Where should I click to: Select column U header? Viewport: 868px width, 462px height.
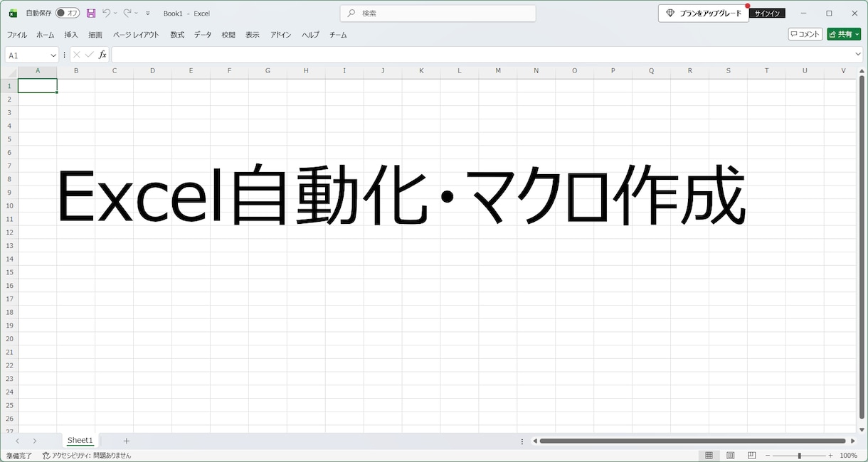click(805, 71)
